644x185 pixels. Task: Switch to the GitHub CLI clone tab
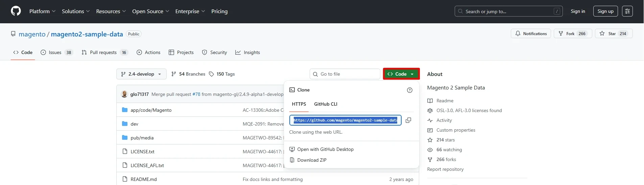pyautogui.click(x=326, y=104)
